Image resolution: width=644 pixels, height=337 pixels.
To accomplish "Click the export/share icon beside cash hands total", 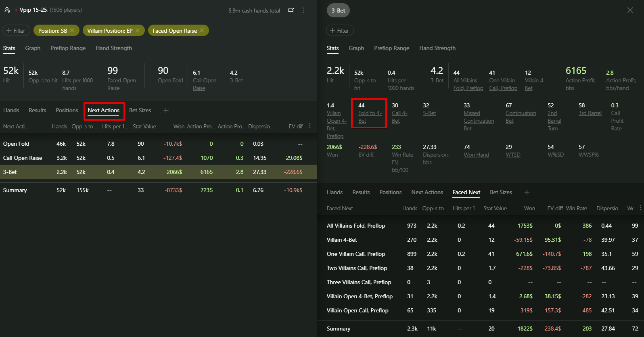I will (291, 10).
